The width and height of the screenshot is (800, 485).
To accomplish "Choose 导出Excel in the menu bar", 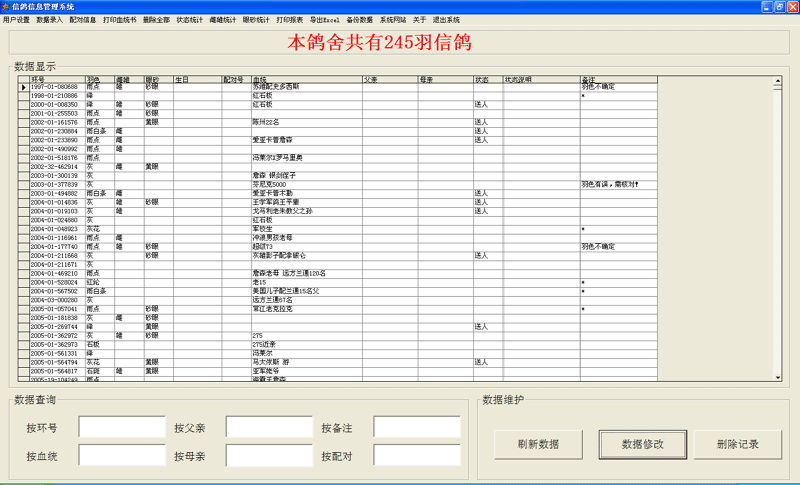I will pos(324,20).
